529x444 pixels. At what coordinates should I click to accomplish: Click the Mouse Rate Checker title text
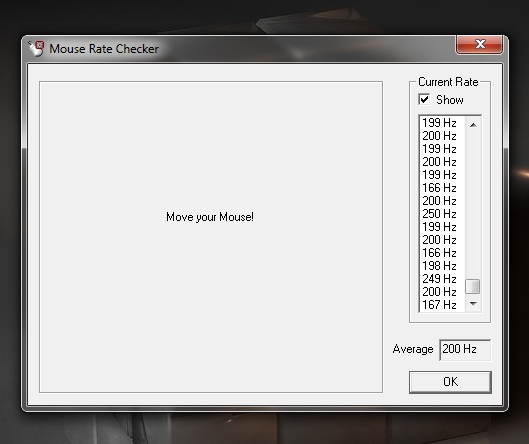(x=104, y=49)
